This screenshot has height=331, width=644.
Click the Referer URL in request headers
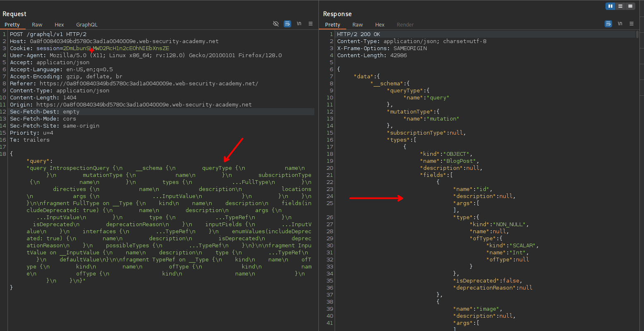point(149,84)
